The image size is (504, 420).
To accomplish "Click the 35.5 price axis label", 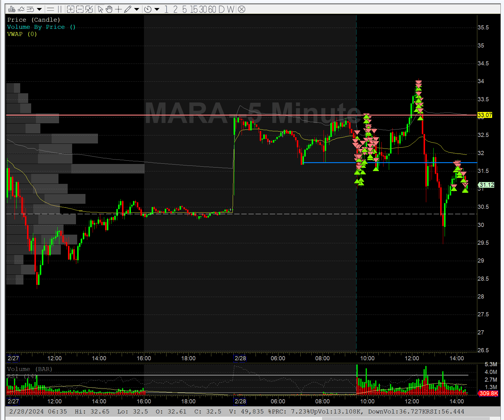I will point(483,28).
